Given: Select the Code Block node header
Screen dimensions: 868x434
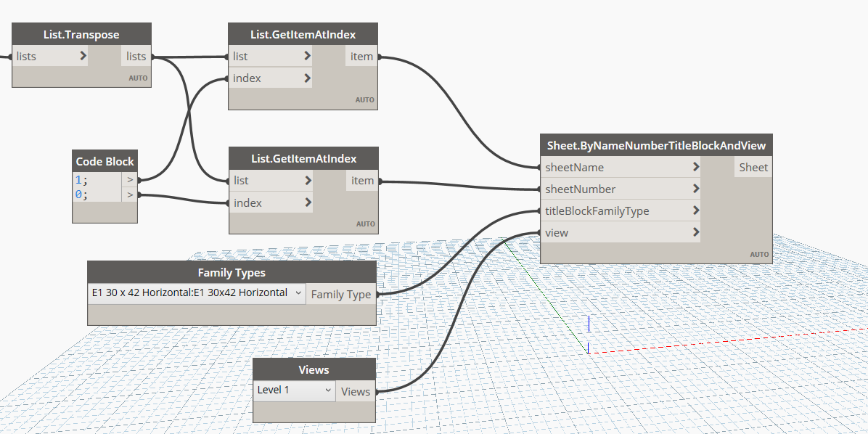Looking at the screenshot, I should tap(105, 161).
